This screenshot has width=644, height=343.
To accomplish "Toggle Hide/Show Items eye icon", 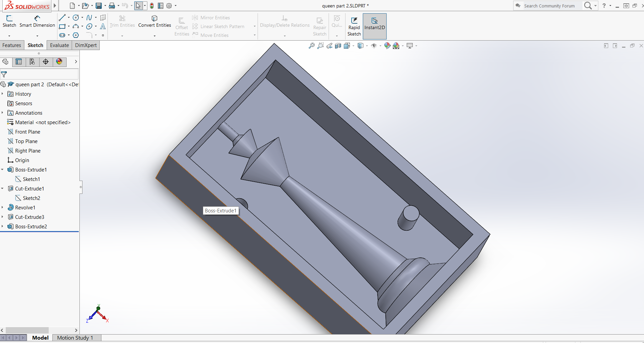I will coord(374,46).
